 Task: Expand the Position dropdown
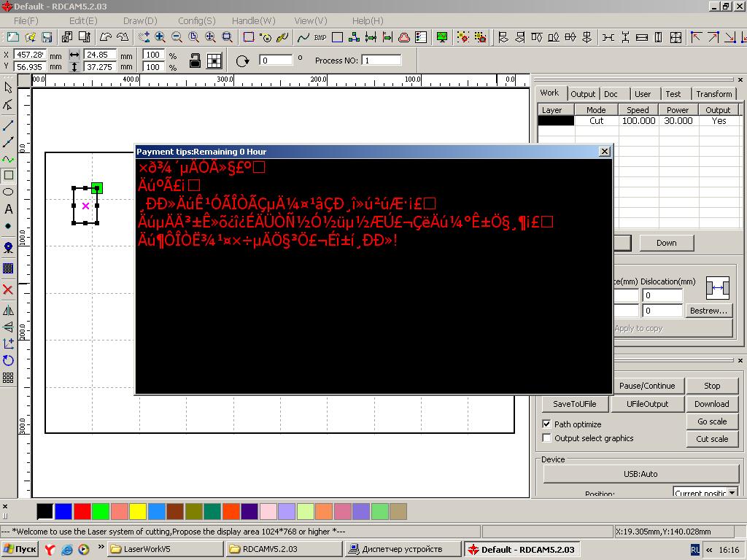[x=732, y=494]
